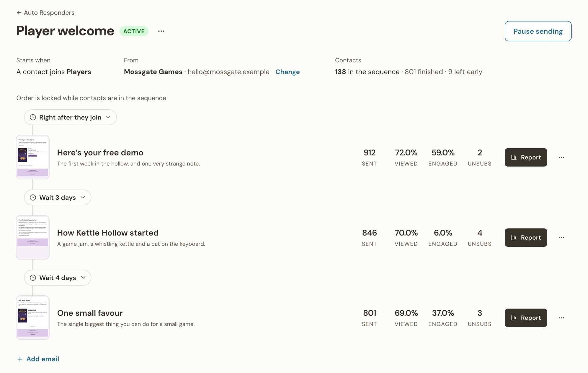Click the 4 UNSUBS stat
Viewport: 588px width, 373px height.
[480, 238]
